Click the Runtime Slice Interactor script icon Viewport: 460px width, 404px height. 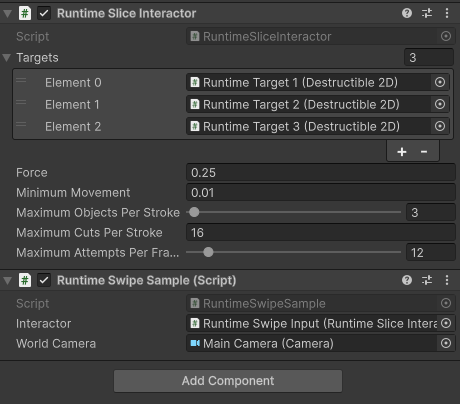(x=25, y=13)
